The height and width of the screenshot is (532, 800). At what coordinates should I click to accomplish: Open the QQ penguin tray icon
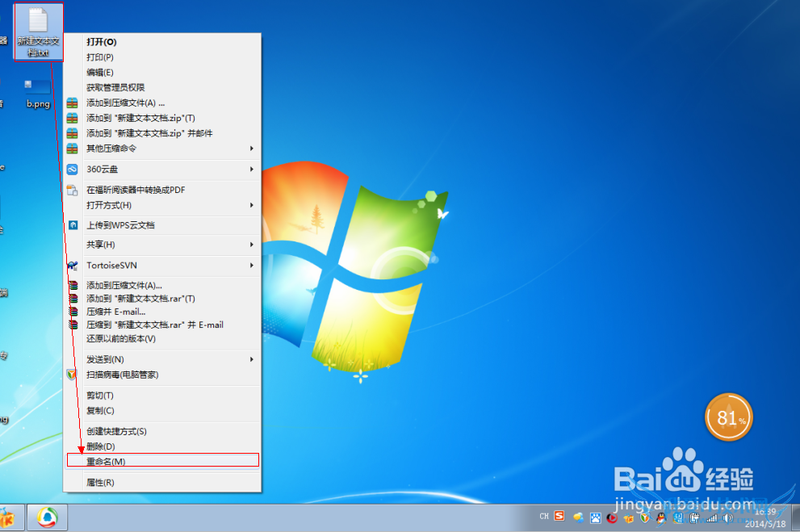tap(661, 518)
